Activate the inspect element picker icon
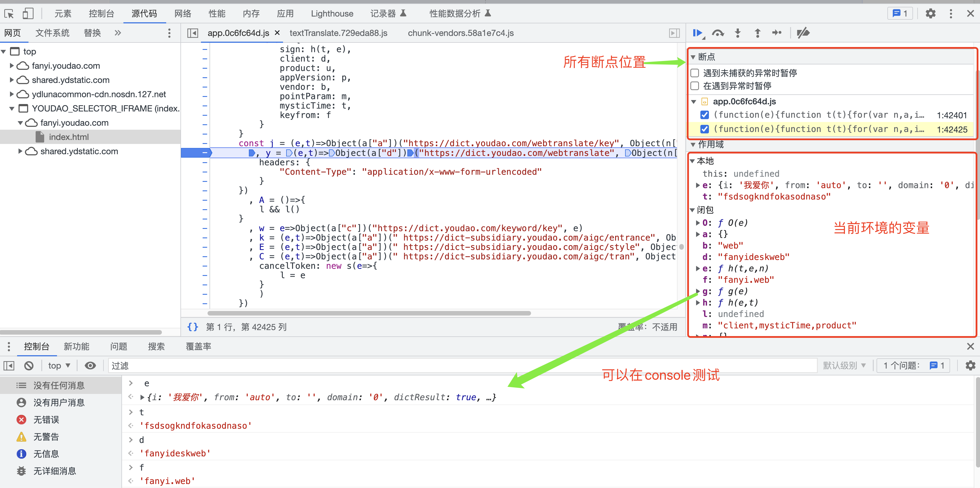This screenshot has width=980, height=488. pyautogui.click(x=9, y=14)
